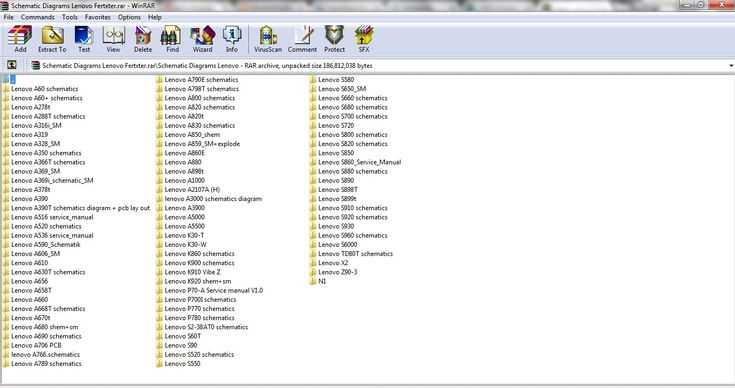Select 'Lenovo A319' folder

[x=25, y=134]
